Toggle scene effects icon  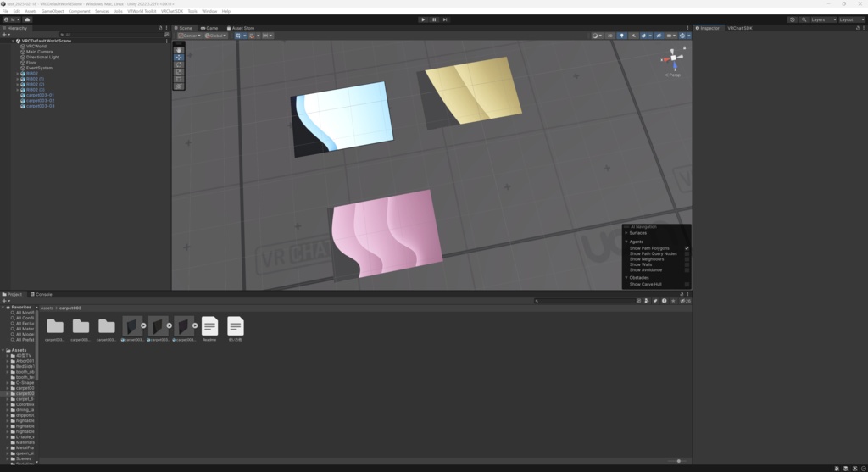click(x=643, y=36)
